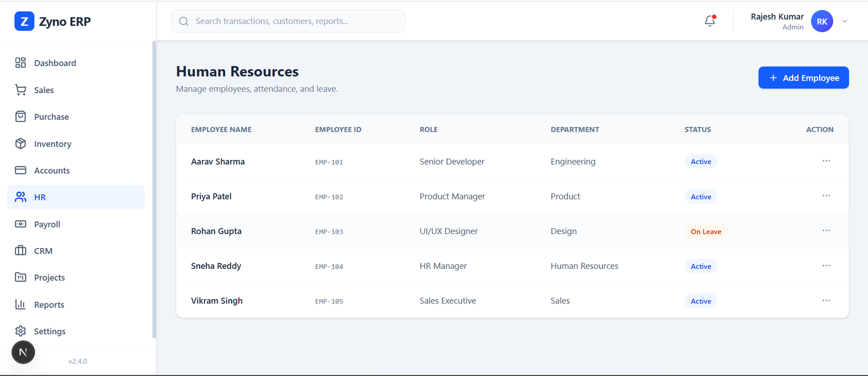Open the Payroll banknote icon
The width and height of the screenshot is (868, 376).
coord(21,224)
